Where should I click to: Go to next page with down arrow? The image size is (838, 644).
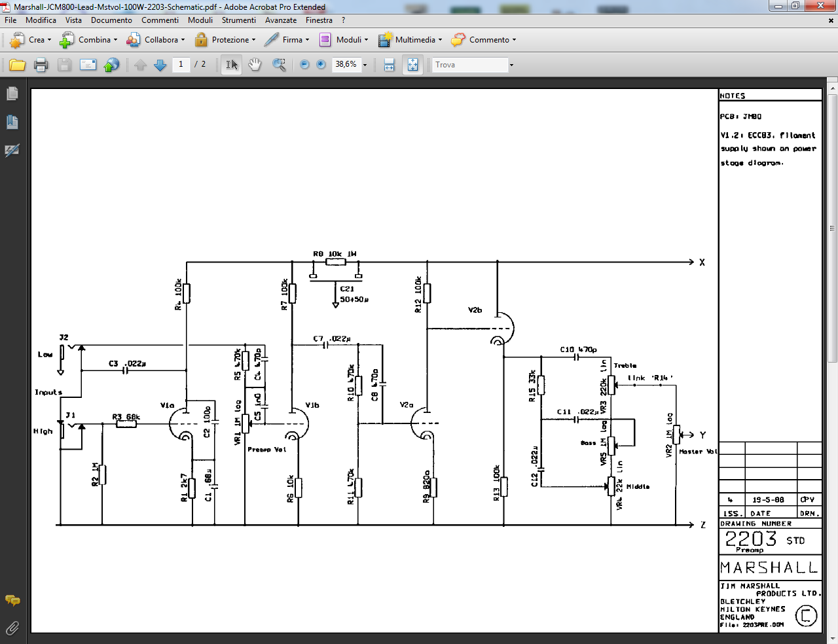(160, 65)
